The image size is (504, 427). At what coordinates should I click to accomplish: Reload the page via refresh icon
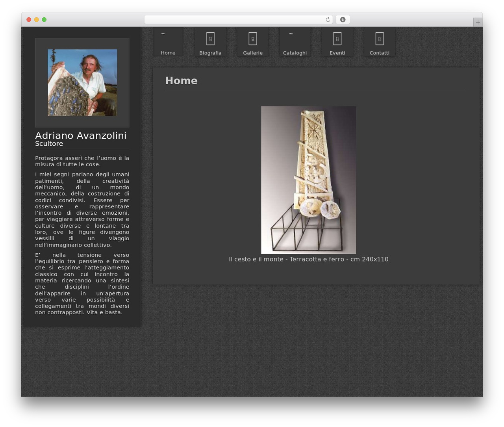[x=328, y=20]
